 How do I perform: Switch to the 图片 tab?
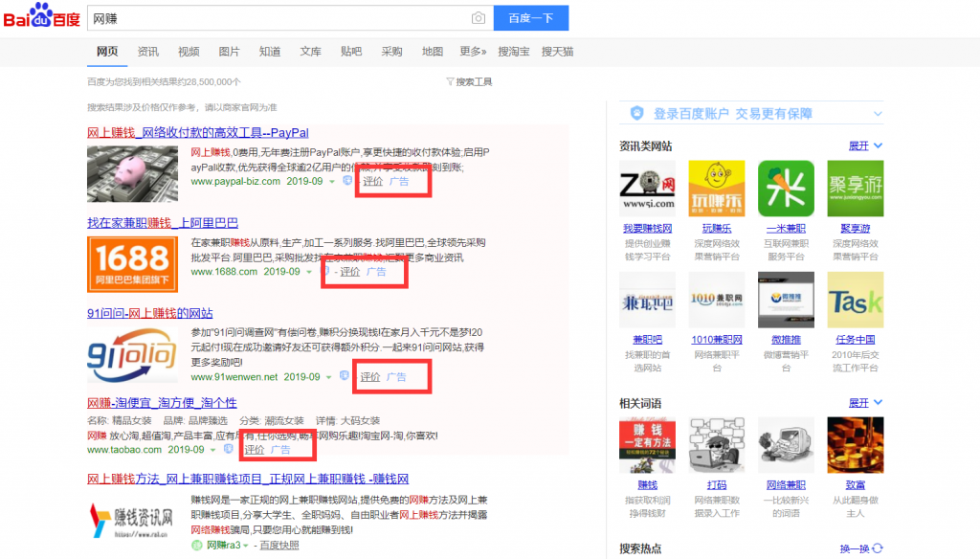230,52
